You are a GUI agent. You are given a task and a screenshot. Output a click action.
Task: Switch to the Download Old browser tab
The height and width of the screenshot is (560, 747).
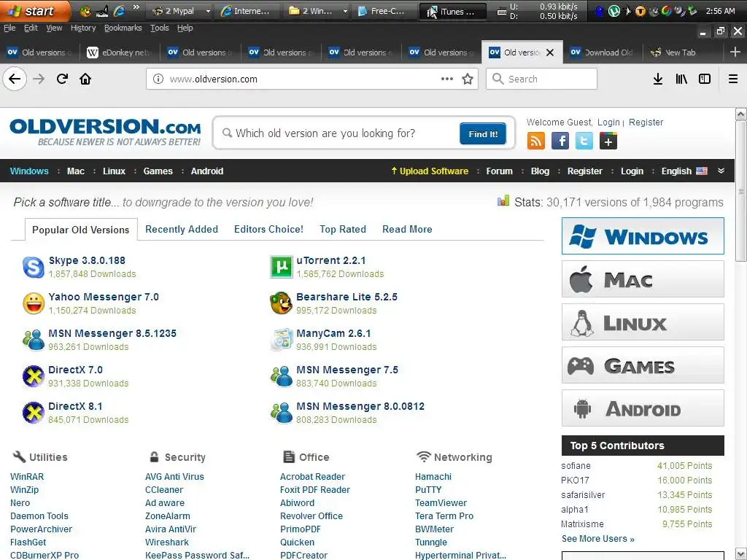coord(603,52)
